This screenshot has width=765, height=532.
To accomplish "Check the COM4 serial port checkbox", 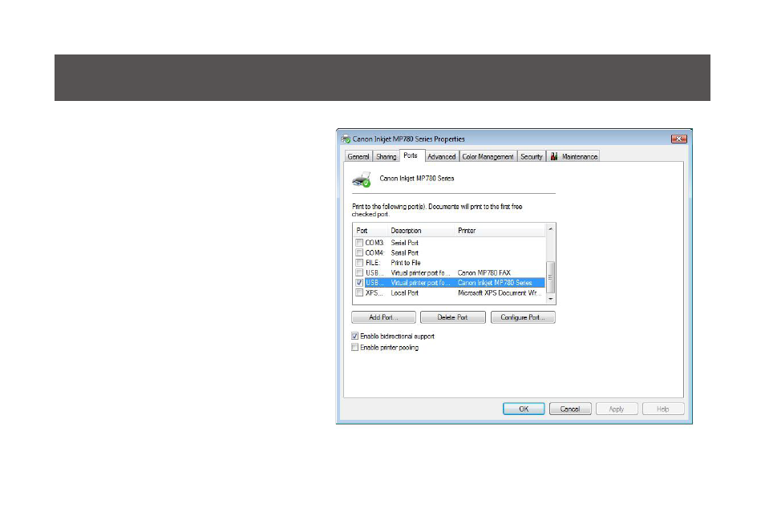I will point(359,252).
